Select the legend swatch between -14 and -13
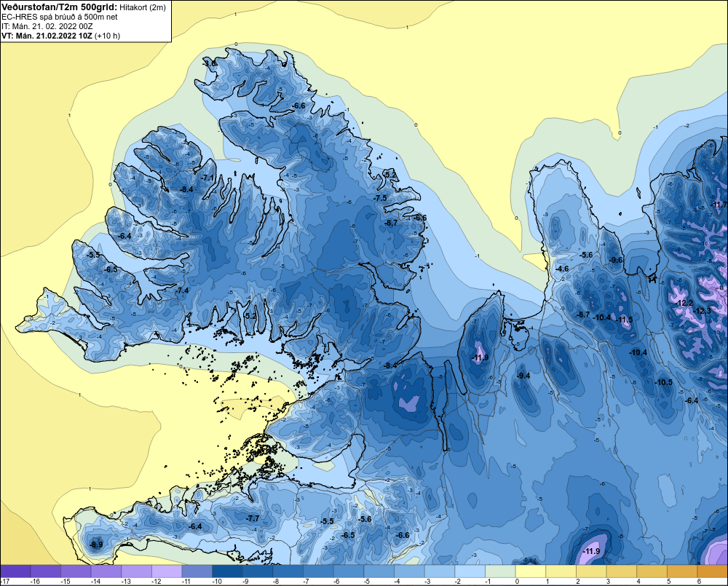728x586 pixels. click(x=106, y=571)
